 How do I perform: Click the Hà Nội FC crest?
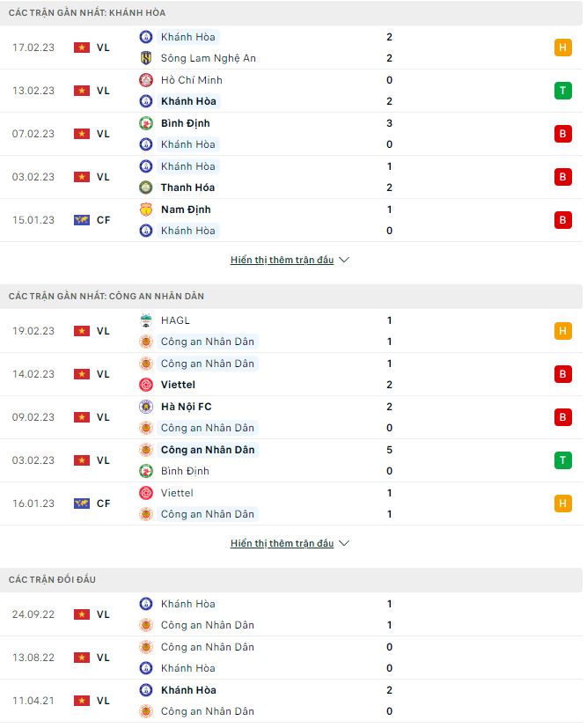pos(146,407)
